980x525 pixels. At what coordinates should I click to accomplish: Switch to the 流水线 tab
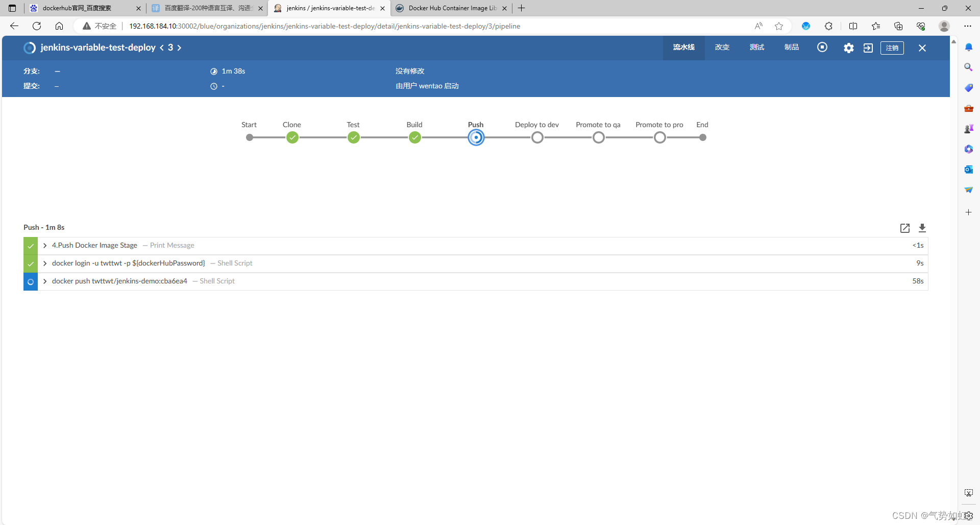pos(683,47)
